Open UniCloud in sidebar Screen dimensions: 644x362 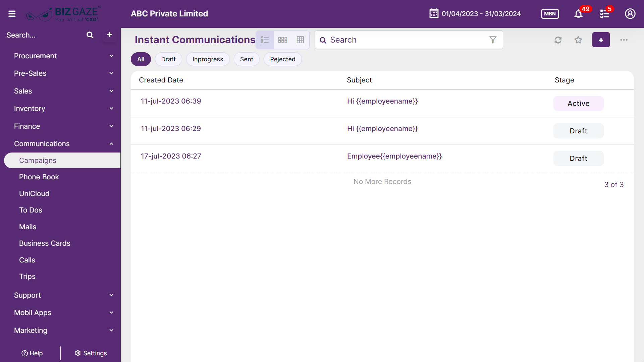(34, 193)
